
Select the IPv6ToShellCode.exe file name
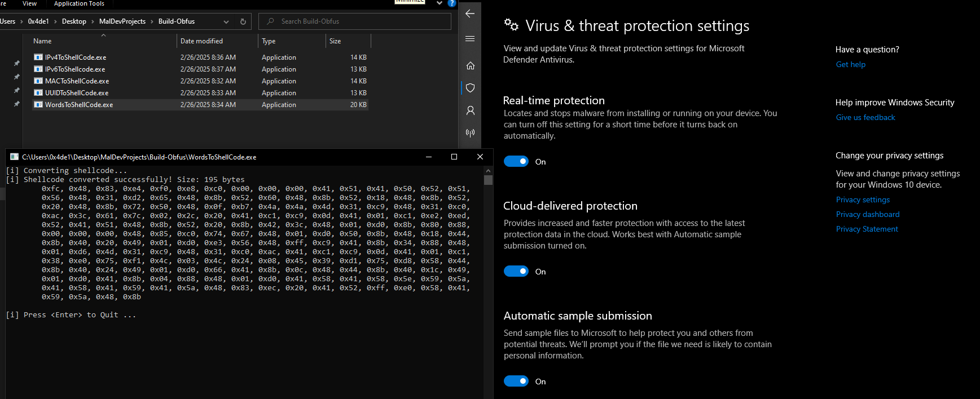click(75, 69)
